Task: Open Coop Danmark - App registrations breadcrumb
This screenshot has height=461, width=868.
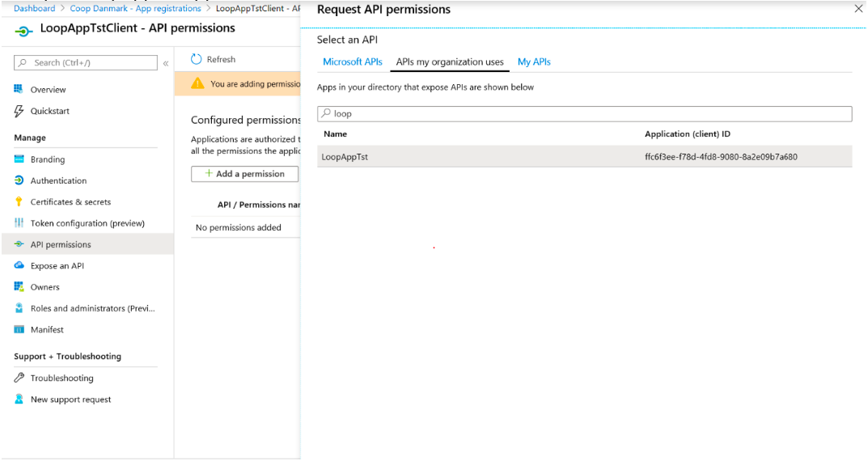Action: pyautogui.click(x=135, y=8)
